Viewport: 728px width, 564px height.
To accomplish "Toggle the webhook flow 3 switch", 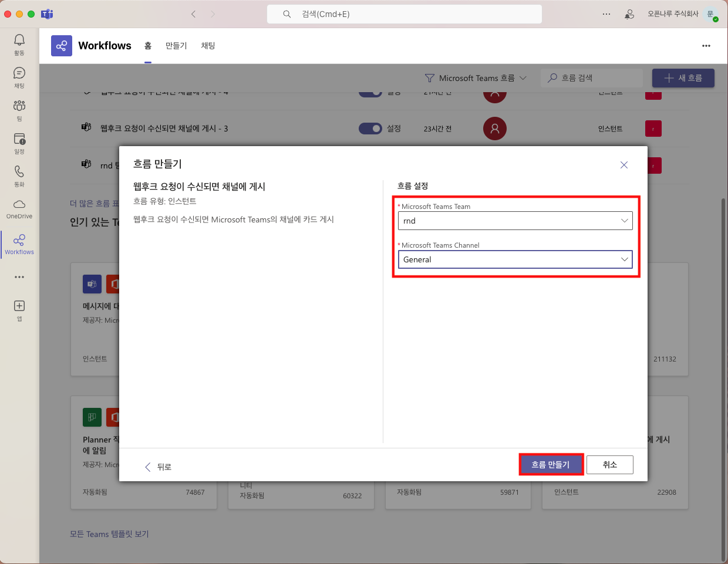I will click(x=370, y=129).
